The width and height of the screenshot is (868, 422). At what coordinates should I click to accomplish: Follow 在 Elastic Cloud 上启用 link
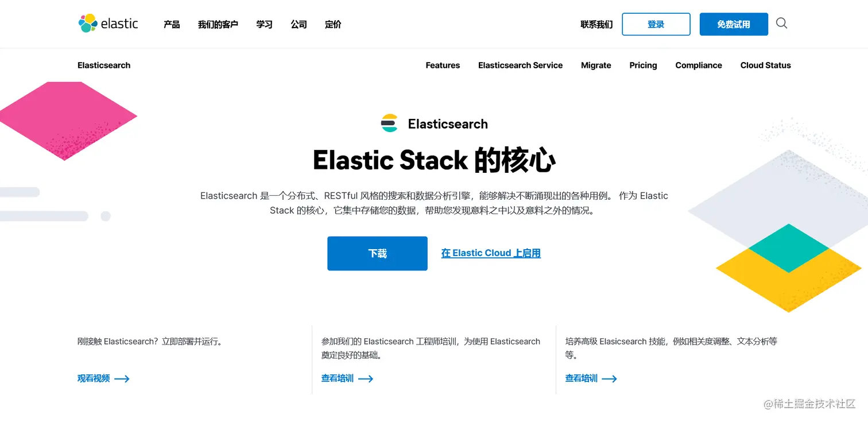point(491,253)
